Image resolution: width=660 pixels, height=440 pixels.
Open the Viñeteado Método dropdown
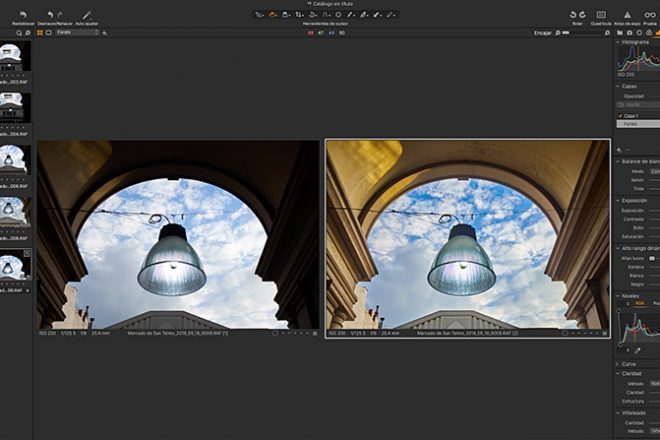(655, 431)
